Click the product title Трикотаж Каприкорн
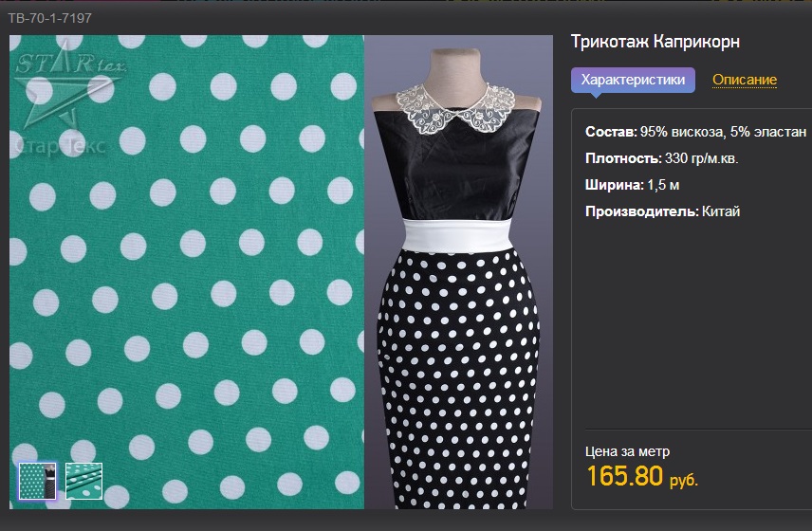The image size is (812, 531). coord(655,42)
